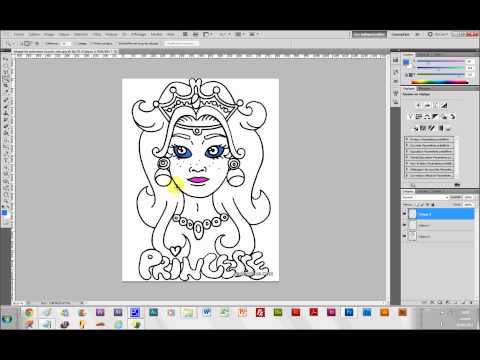This screenshot has width=480, height=360.
Task: Open the Filtre menu
Action: (97, 34)
